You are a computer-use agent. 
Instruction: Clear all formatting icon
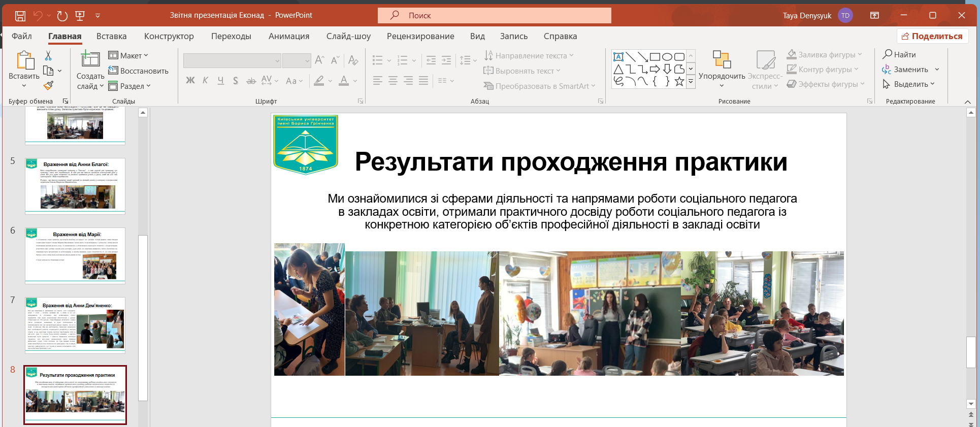(x=353, y=60)
